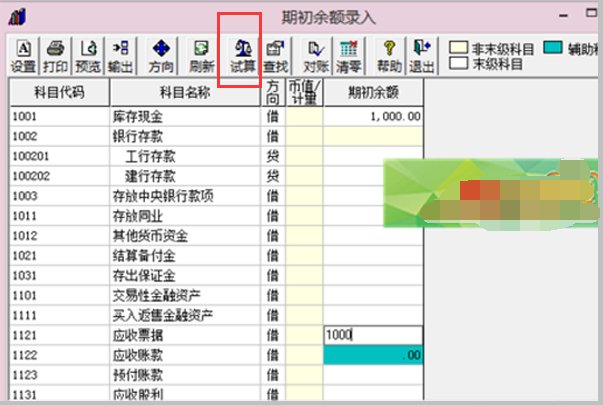Image resolution: width=603 pixels, height=405 pixels.
Task: Run 试算 trial balance
Action: (x=243, y=56)
